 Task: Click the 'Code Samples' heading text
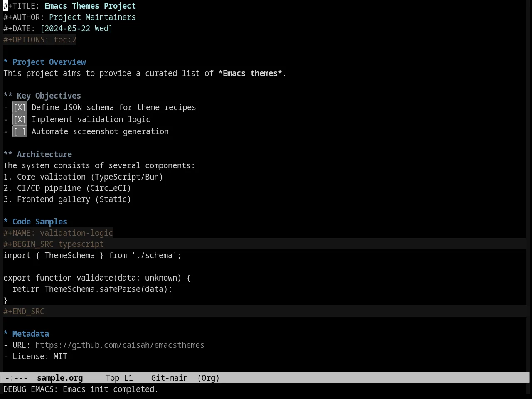40,222
